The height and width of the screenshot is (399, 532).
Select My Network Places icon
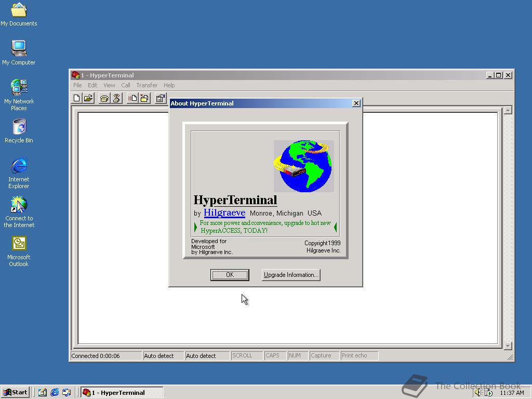point(19,95)
